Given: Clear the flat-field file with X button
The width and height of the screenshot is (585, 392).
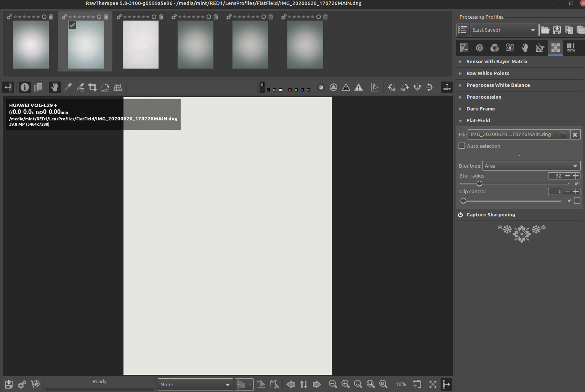Looking at the screenshot, I should tap(575, 134).
